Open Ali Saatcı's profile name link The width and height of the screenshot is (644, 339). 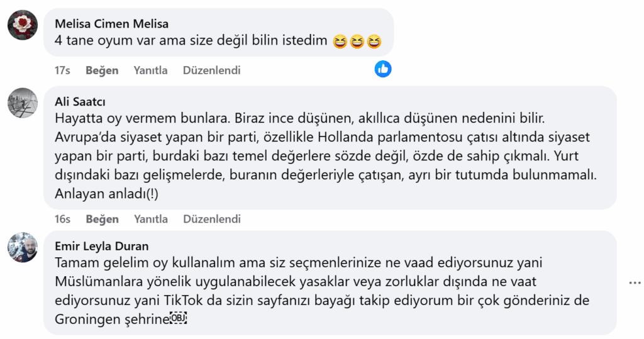[x=81, y=102]
